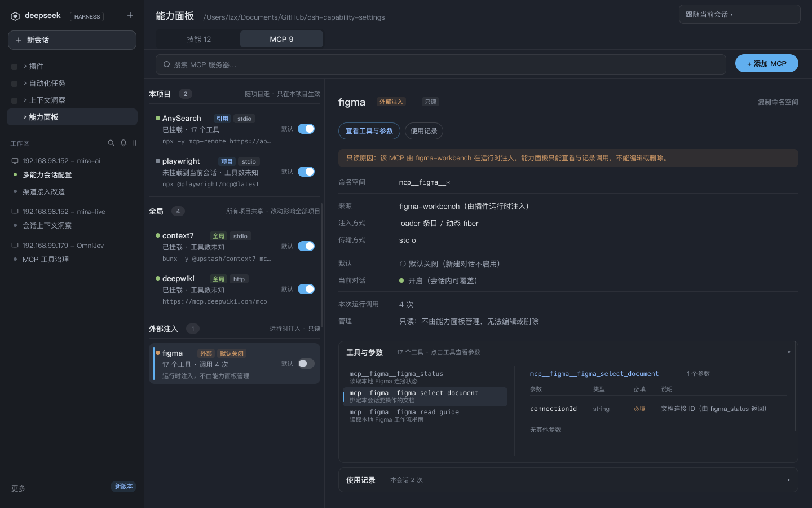Screen dimensions: 812x508
Task: Expand the 使用记录 section arrow
Action: (789, 480)
